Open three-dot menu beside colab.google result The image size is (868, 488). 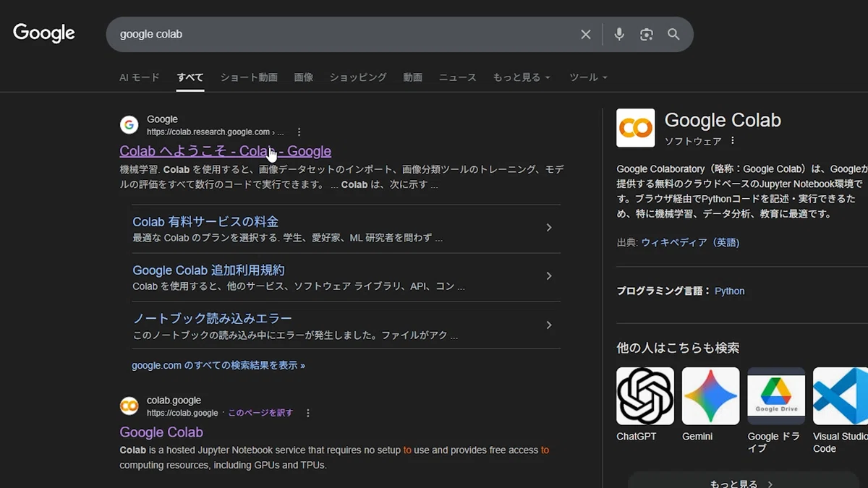pos(308,414)
